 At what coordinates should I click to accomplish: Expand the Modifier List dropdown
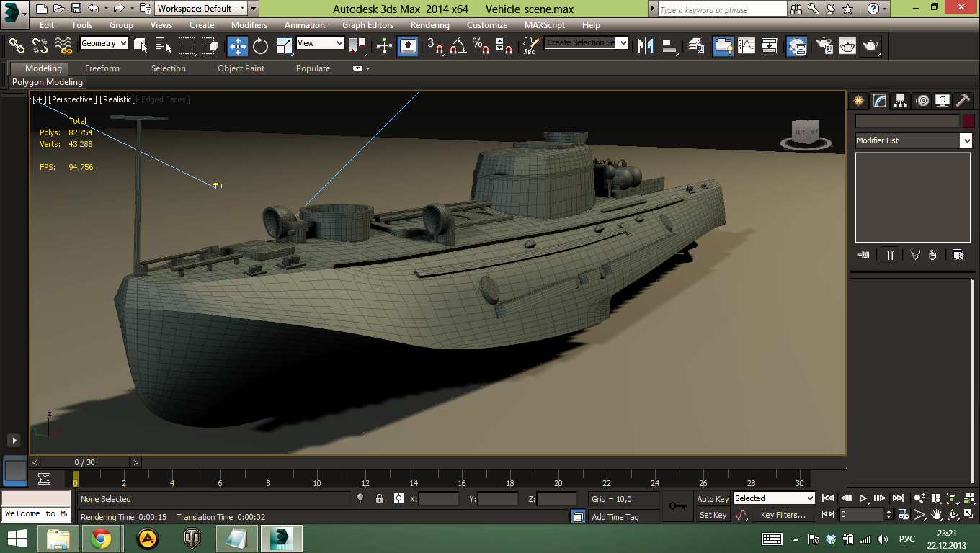point(966,140)
